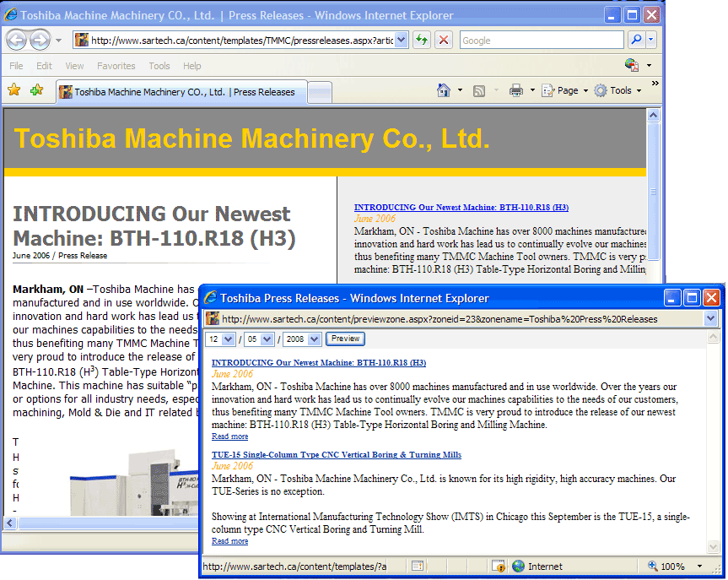Screen dimensions: 728x580
Task: Open the BTH-110.R18 link in main window sidebar
Action: tap(461, 208)
